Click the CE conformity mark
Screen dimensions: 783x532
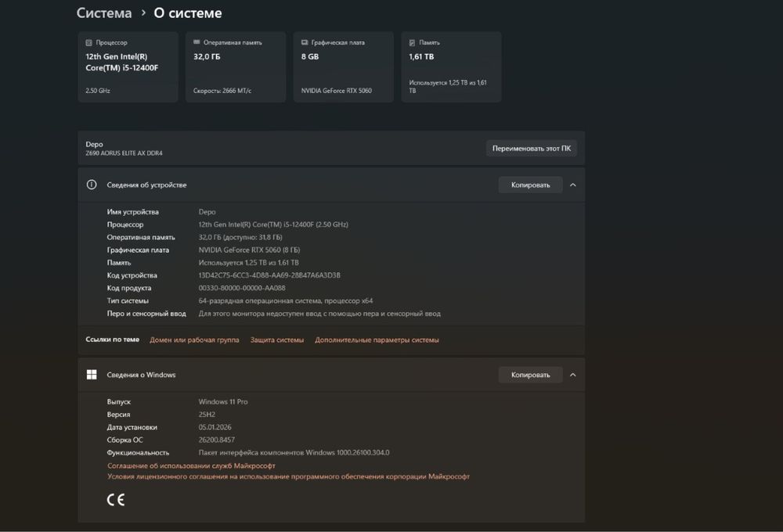pos(116,500)
